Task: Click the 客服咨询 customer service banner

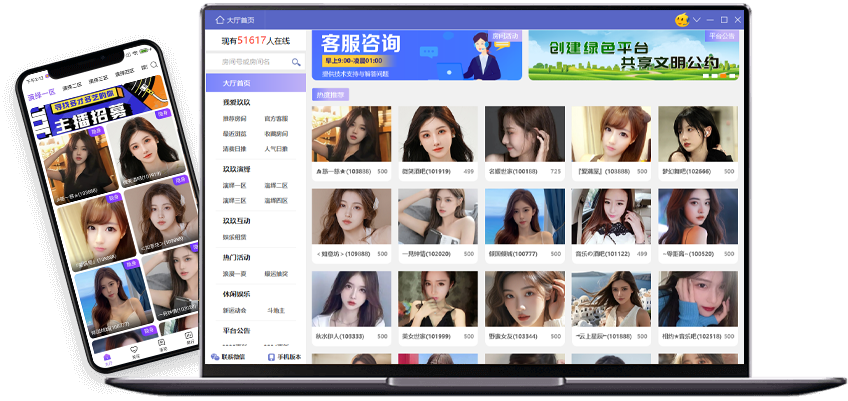Action: (416, 54)
